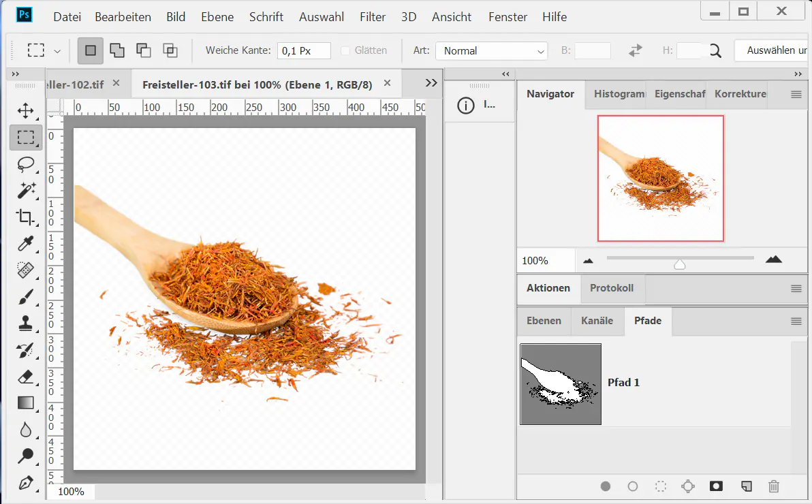The image size is (812, 504).
Task: Select the Eraser tool
Action: (26, 377)
